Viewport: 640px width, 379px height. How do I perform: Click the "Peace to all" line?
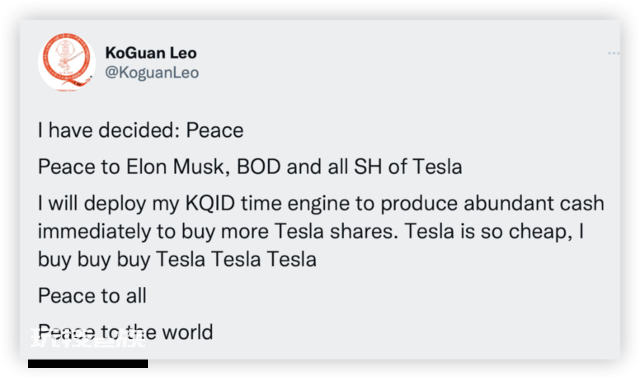[92, 296]
